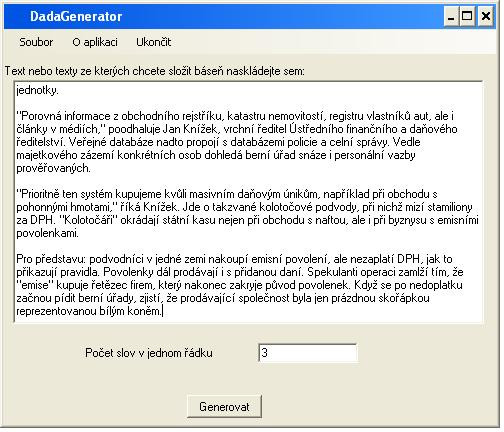Click the label 'Počet slov v jednom řádku'
This screenshot has width=504, height=432.
point(149,353)
